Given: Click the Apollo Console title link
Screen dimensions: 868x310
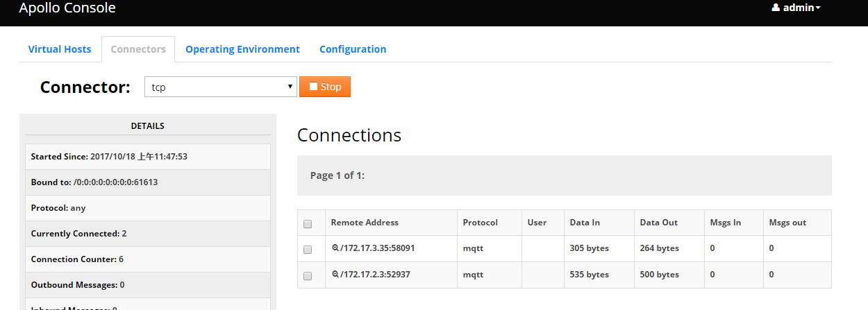Looking at the screenshot, I should 67,8.
